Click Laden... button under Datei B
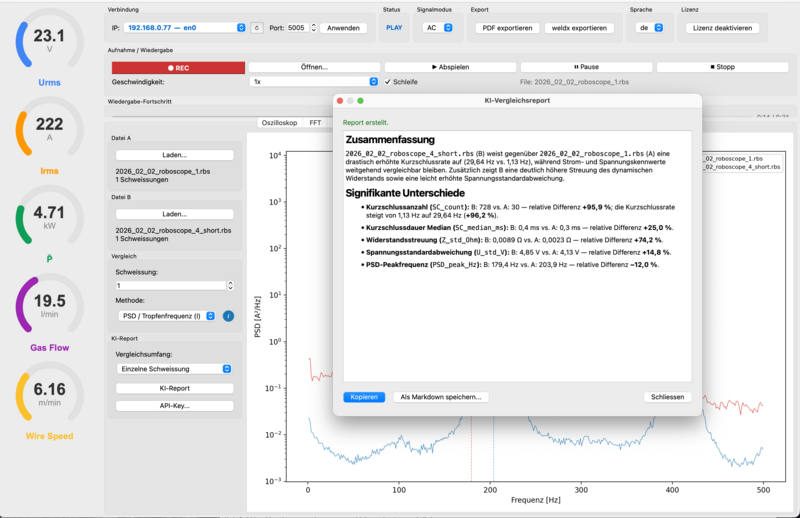 [x=174, y=214]
